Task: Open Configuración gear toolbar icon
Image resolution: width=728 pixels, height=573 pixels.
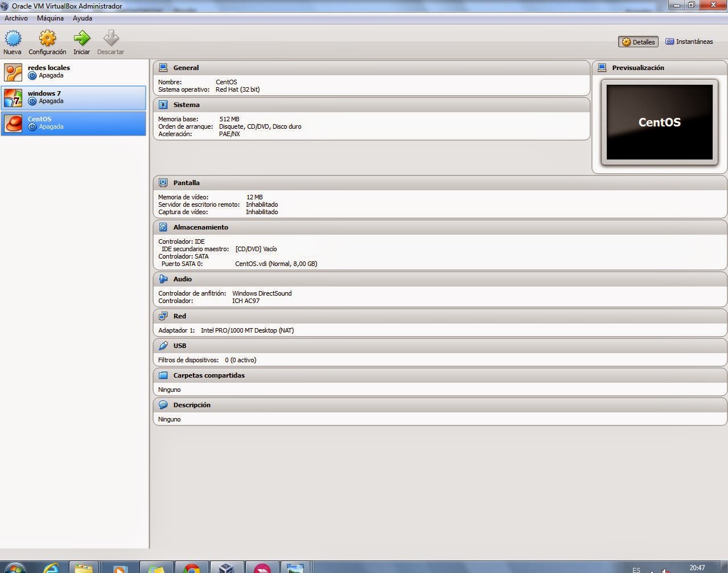Action: pos(47,38)
